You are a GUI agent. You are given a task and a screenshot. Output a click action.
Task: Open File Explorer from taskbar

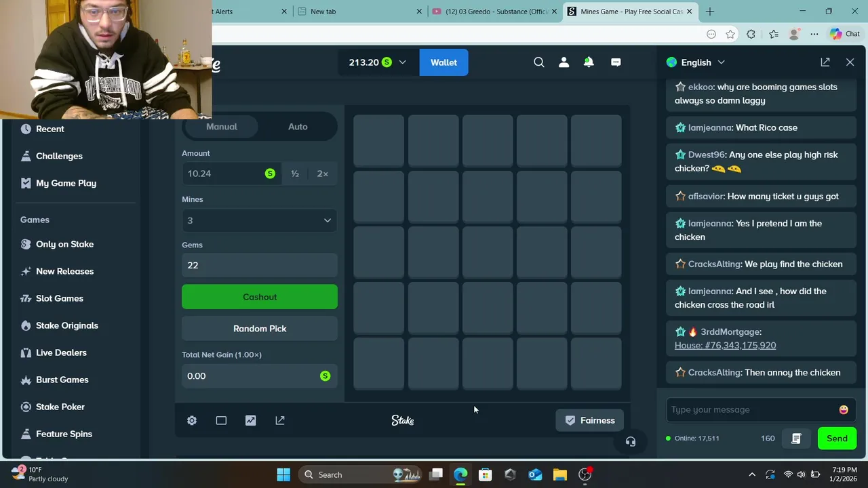(559, 474)
